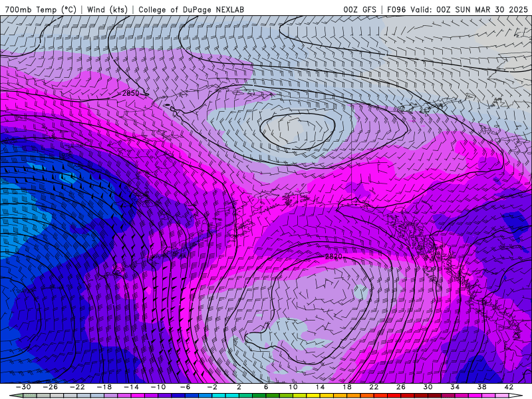Click the "14" colorbar label
Image resolution: width=532 pixels, height=399 pixels.
click(x=320, y=387)
